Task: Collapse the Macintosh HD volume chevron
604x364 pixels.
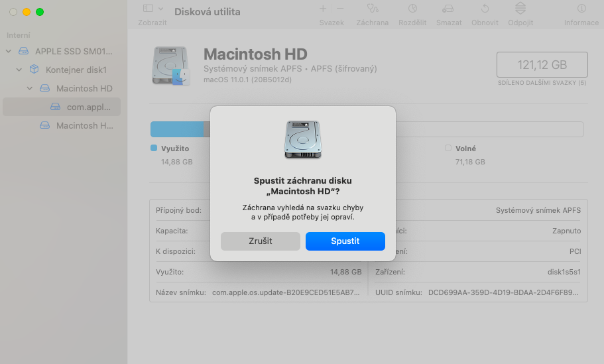Action: tap(30, 88)
